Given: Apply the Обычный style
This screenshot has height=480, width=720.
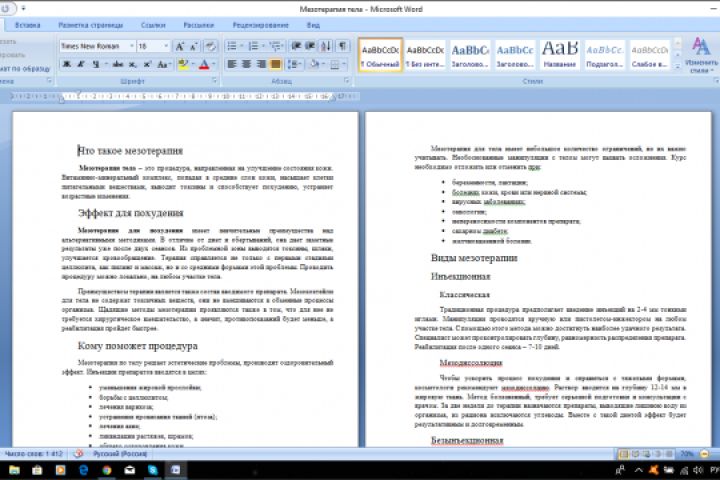Looking at the screenshot, I should pyautogui.click(x=380, y=55).
